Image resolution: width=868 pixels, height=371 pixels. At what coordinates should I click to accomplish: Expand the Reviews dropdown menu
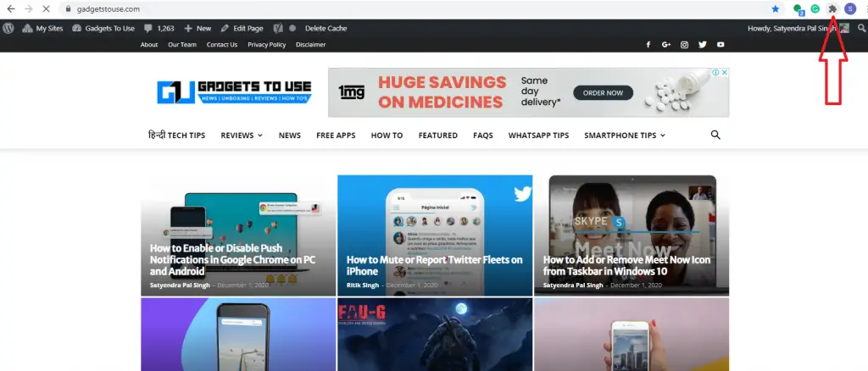coord(242,136)
